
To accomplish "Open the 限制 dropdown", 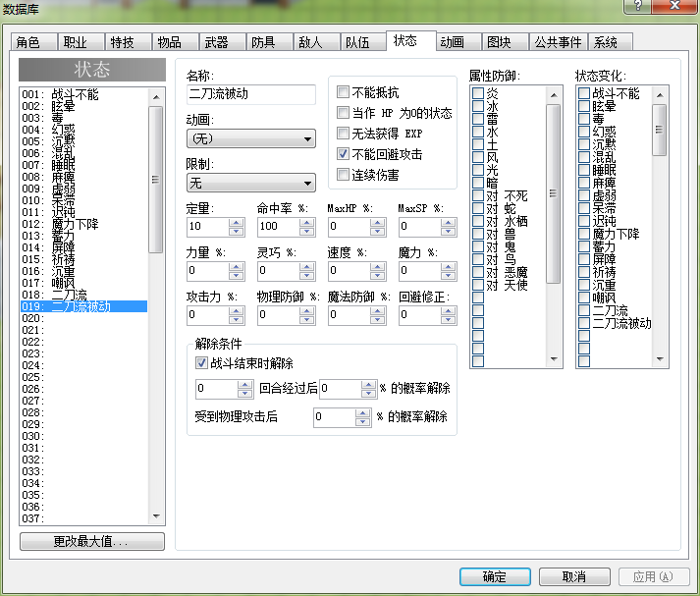I will (251, 183).
